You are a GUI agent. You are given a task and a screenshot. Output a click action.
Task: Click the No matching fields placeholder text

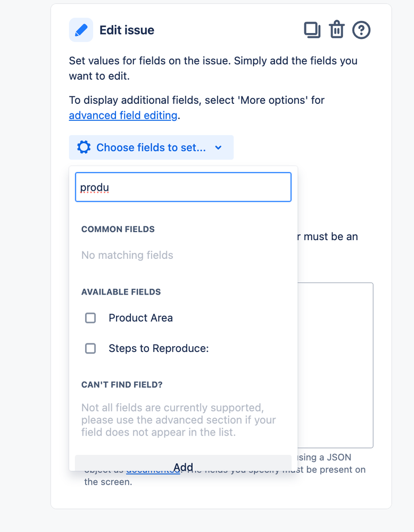(127, 255)
